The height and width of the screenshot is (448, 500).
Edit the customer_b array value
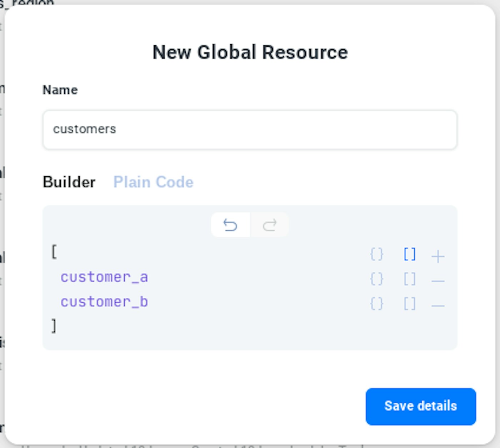click(x=104, y=302)
